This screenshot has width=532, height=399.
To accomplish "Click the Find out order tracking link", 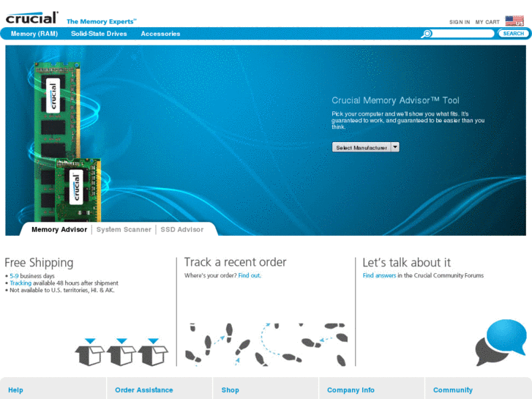I will point(250,275).
